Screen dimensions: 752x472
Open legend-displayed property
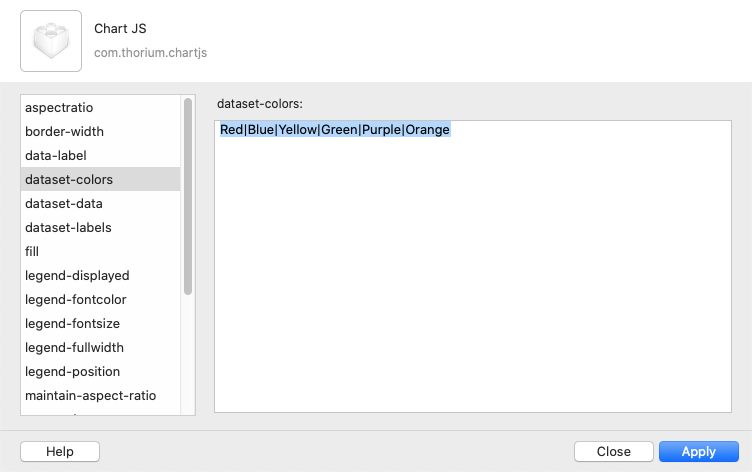tap(100, 275)
